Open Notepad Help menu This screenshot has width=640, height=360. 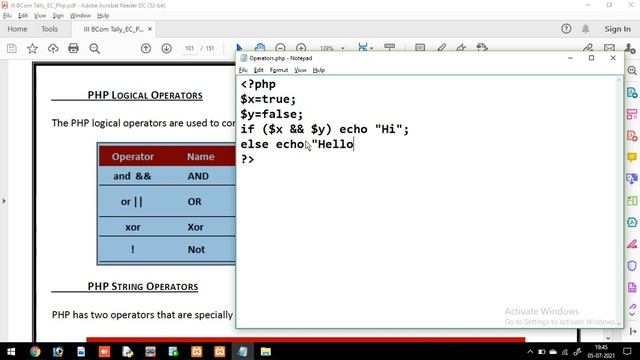tap(319, 70)
